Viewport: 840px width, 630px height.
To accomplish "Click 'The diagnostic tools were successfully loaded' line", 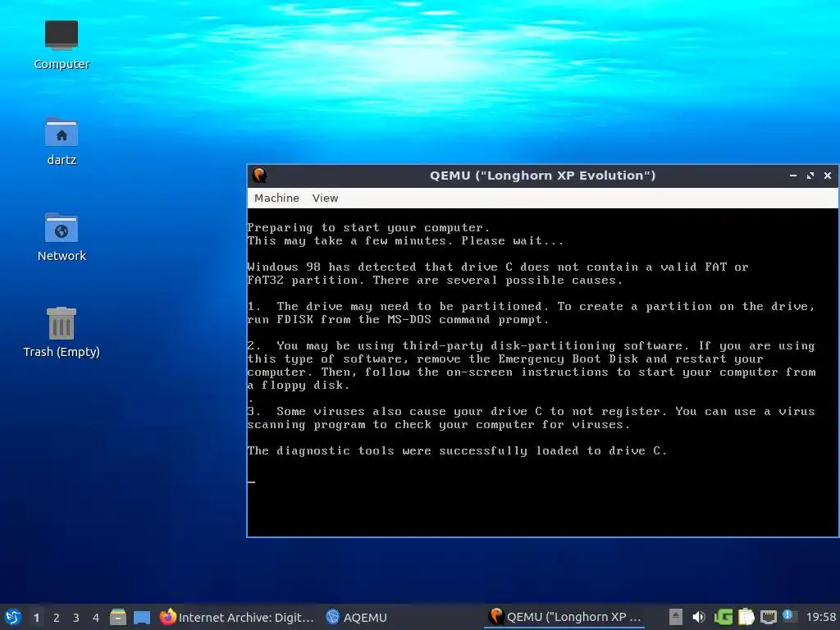I will (456, 451).
